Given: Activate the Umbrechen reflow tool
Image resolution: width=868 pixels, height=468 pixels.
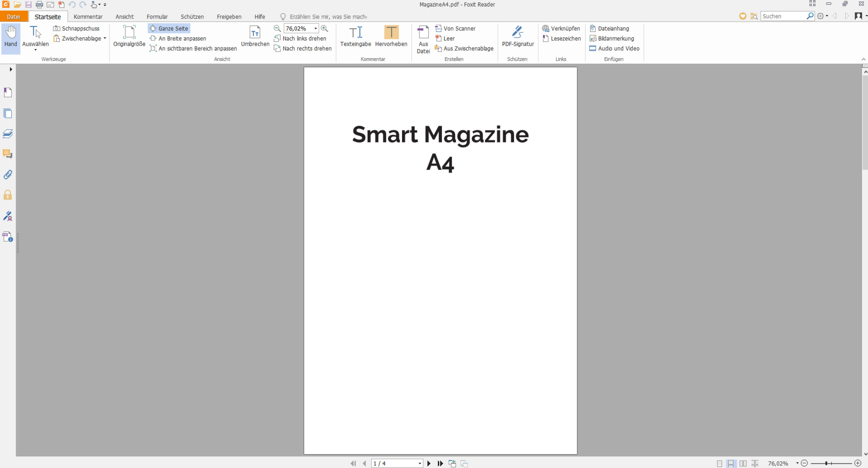Looking at the screenshot, I should tap(255, 36).
